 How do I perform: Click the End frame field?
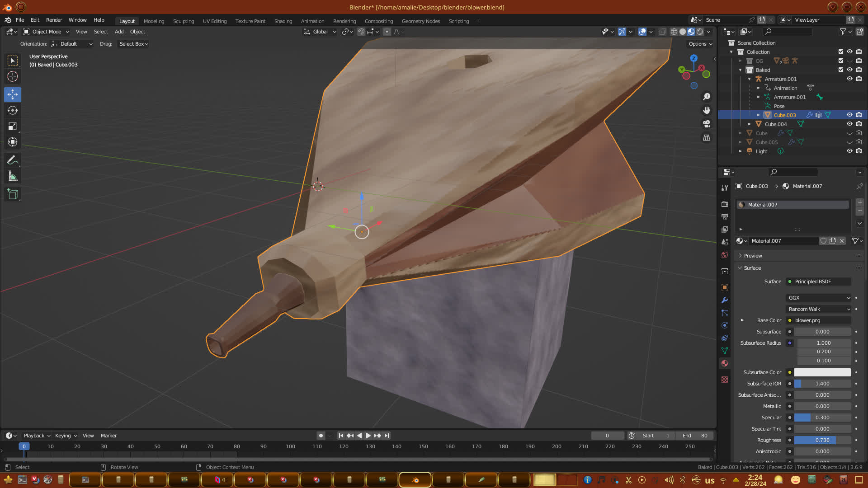(695, 436)
